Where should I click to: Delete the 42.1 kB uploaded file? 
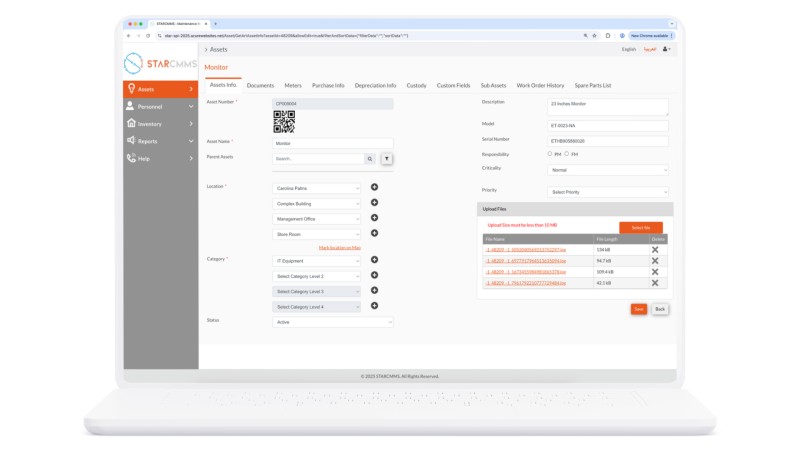pyautogui.click(x=655, y=283)
